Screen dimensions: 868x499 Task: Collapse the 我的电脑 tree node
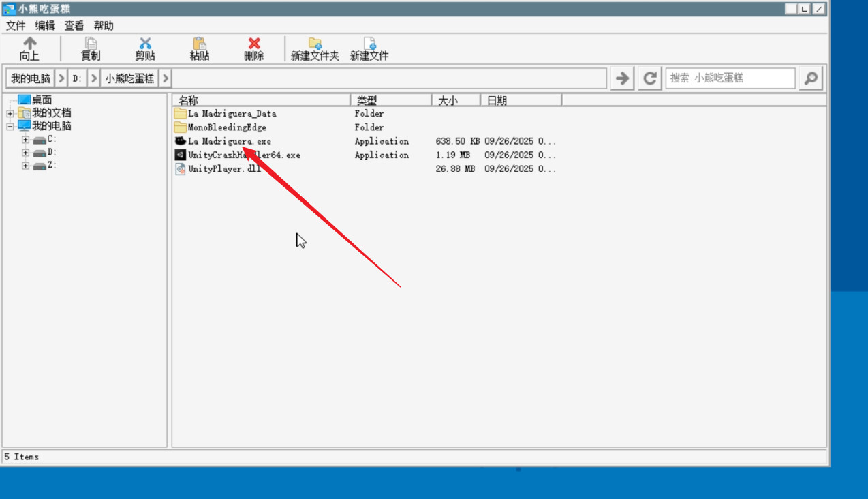(10, 127)
